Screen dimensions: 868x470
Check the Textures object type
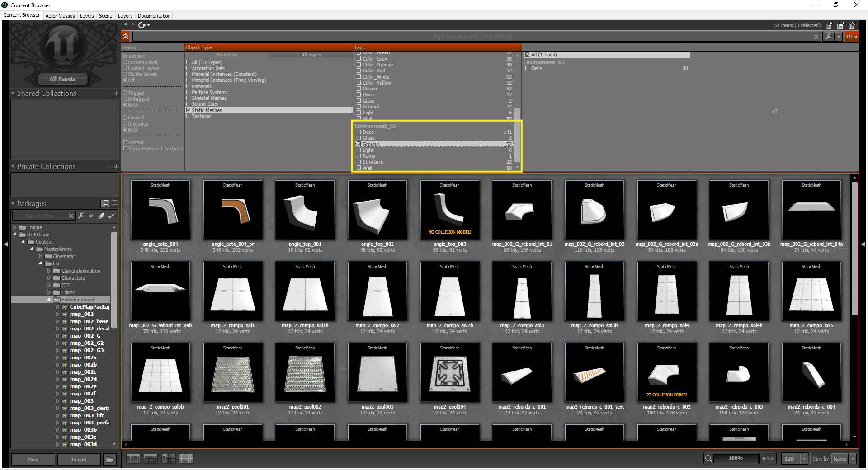point(189,116)
